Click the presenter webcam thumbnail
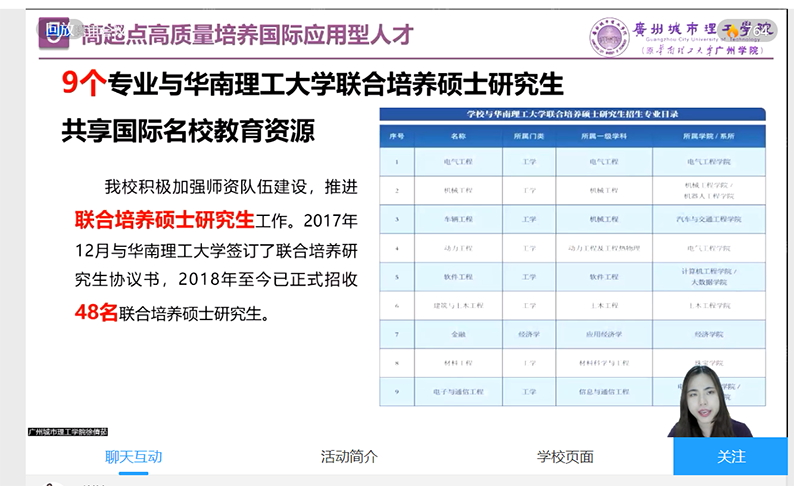 [710, 401]
